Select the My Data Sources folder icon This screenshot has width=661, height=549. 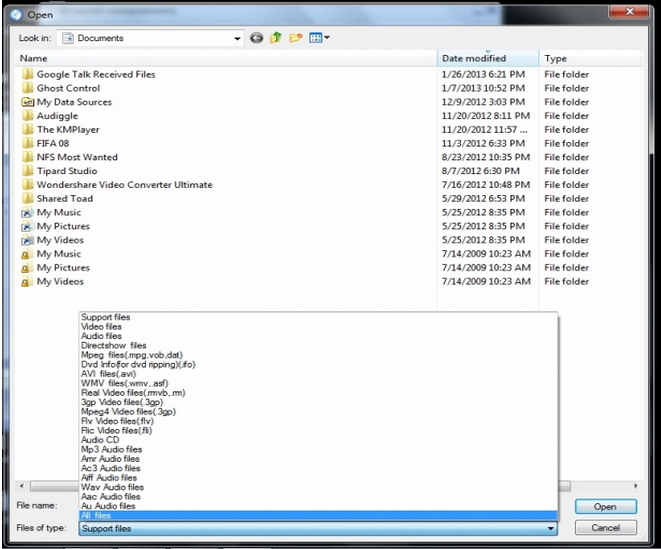[28, 102]
